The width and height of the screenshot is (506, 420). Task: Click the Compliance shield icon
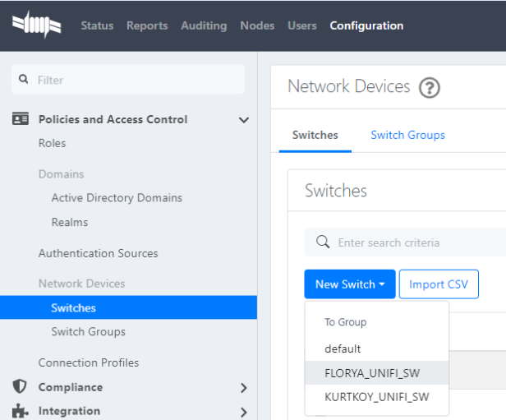click(21, 387)
